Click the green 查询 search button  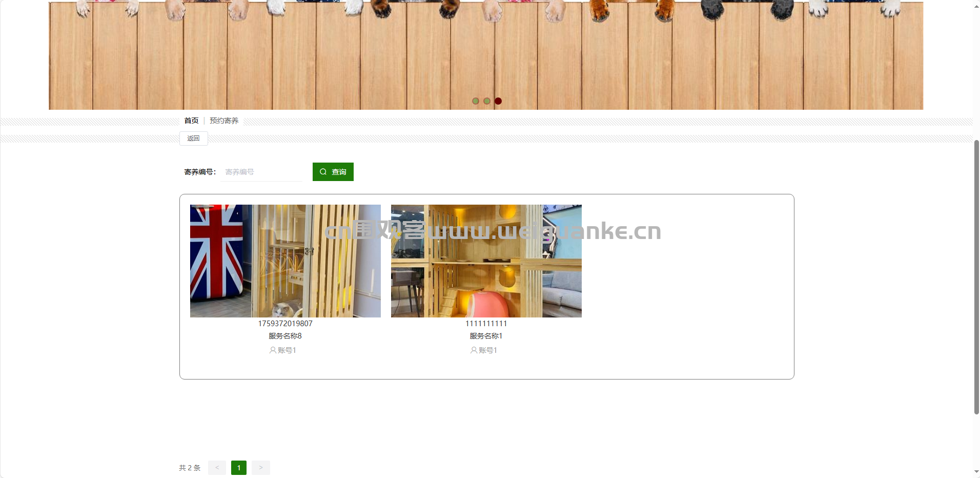point(333,172)
